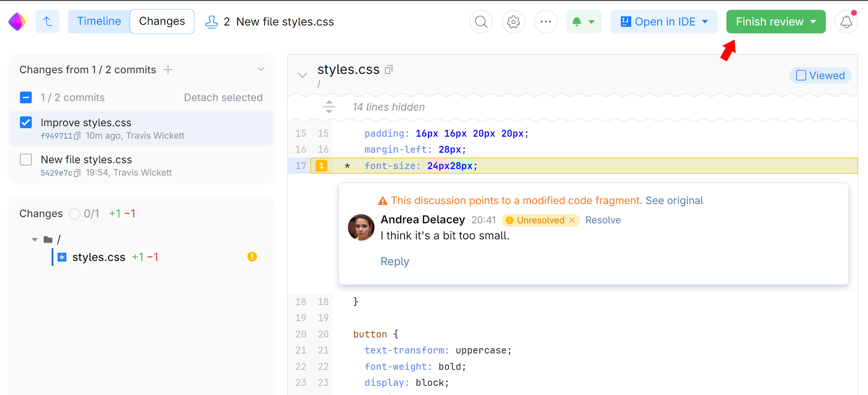Uncheck the Improve styles.css commit
The width and height of the screenshot is (868, 395).
[26, 123]
